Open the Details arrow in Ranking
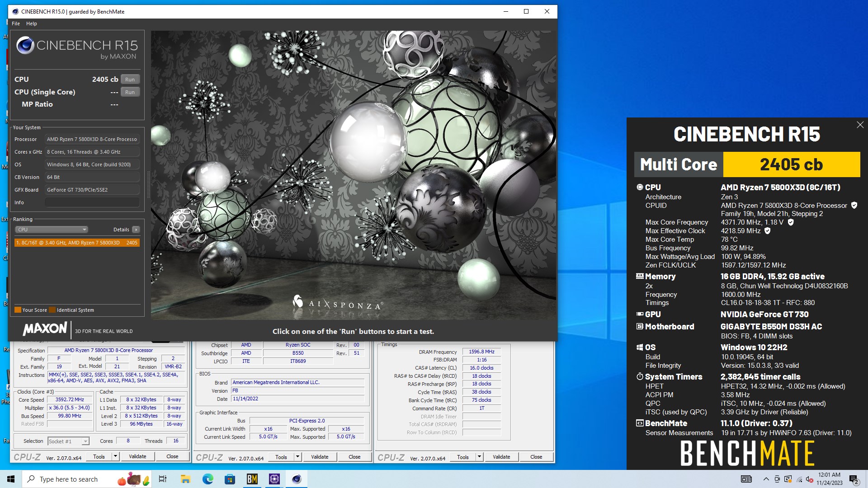868x488 pixels. click(x=136, y=230)
